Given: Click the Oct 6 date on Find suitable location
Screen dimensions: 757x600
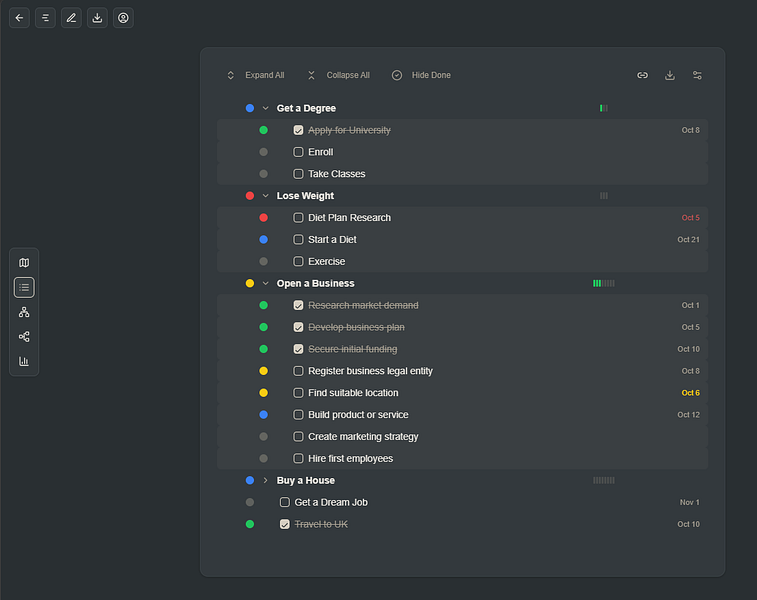Looking at the screenshot, I should (x=690, y=393).
